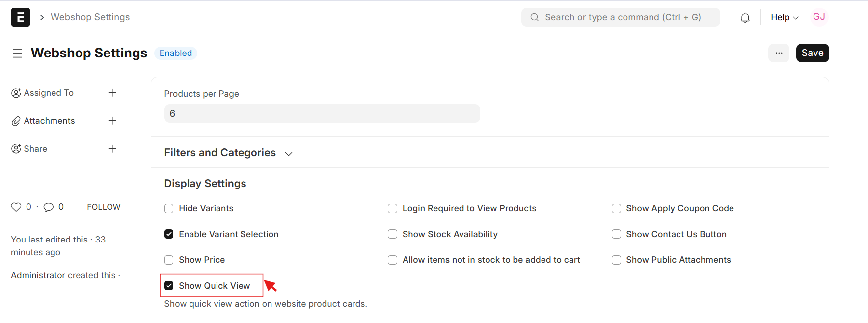Click the Share person icon
This screenshot has height=323, width=868.
16,149
